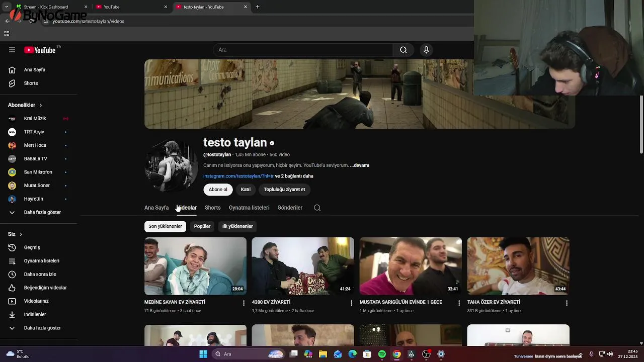Image resolution: width=644 pixels, height=362 pixels.
Task: Click the address bar URL
Action: pyautogui.click(x=89, y=21)
